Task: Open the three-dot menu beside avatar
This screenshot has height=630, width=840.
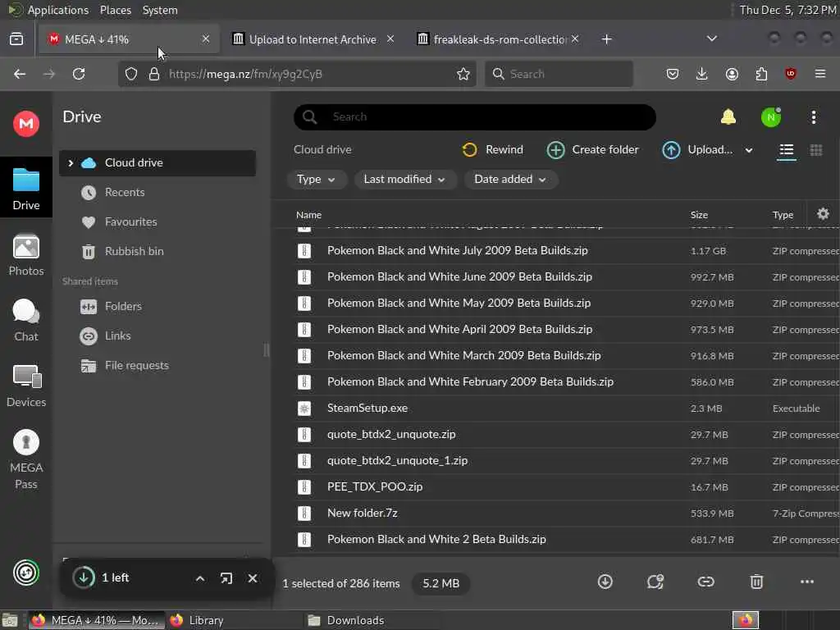Action: pos(813,117)
